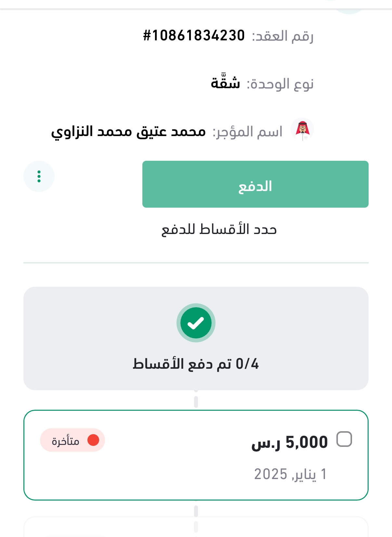Tap the timeline connector below the summary card

[196, 400]
